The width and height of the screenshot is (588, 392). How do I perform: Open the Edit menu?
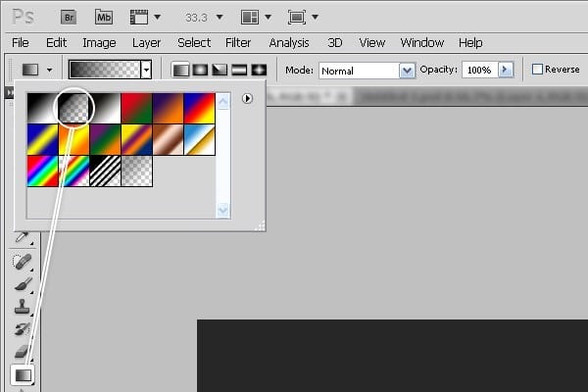point(56,43)
